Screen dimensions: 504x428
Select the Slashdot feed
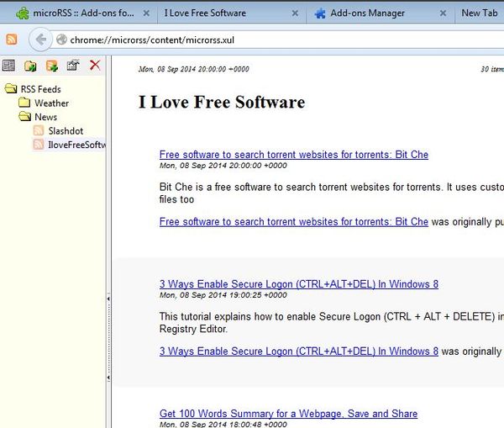click(65, 131)
